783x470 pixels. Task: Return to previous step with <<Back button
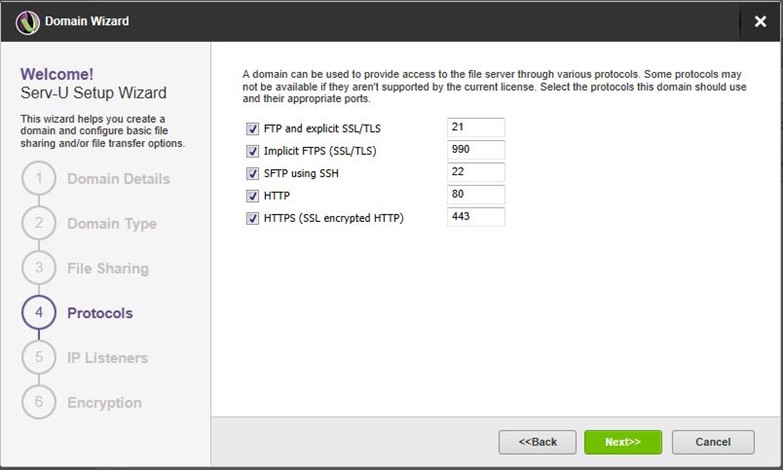(x=537, y=442)
